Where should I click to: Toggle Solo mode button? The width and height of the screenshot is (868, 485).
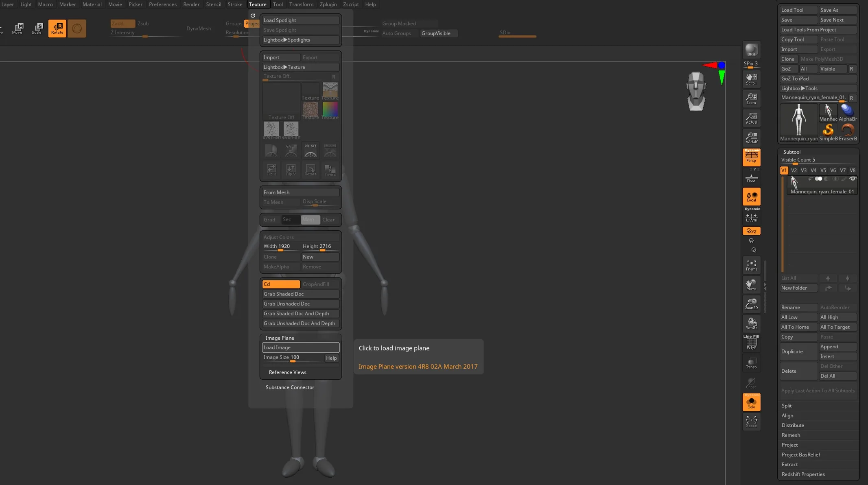(x=751, y=402)
